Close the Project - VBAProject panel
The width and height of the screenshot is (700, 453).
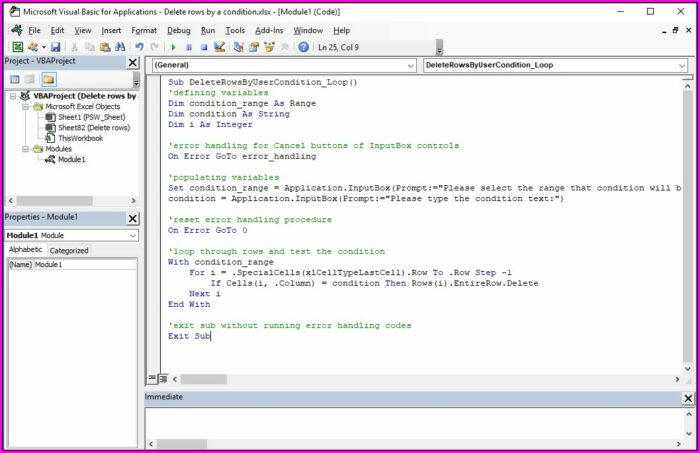[133, 62]
